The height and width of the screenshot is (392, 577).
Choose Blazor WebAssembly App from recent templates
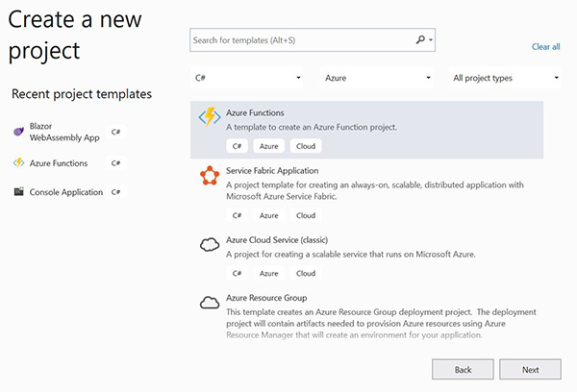tap(64, 132)
